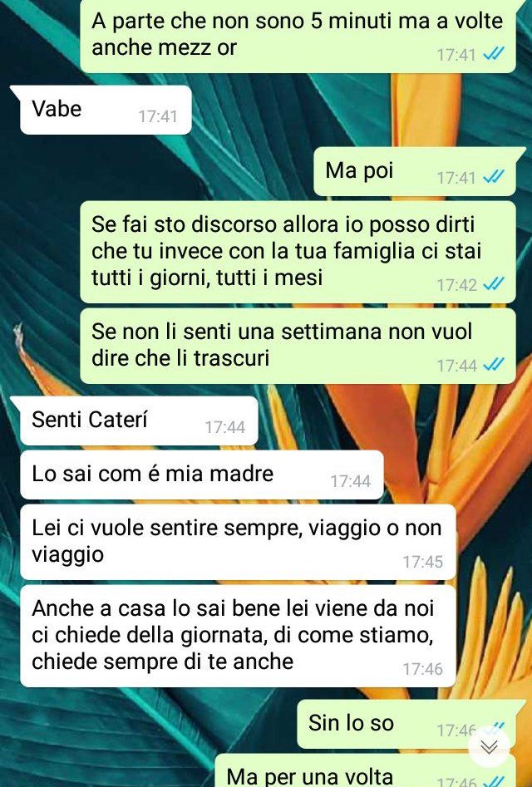Select the 'Lei ci vuole sentire sempre' message

[x=238, y=542]
